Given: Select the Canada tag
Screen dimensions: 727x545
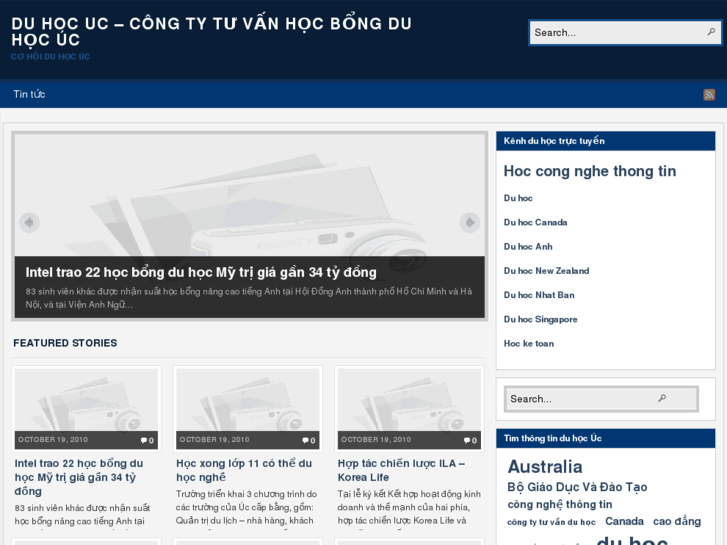Looking at the screenshot, I should pyautogui.click(x=624, y=521).
